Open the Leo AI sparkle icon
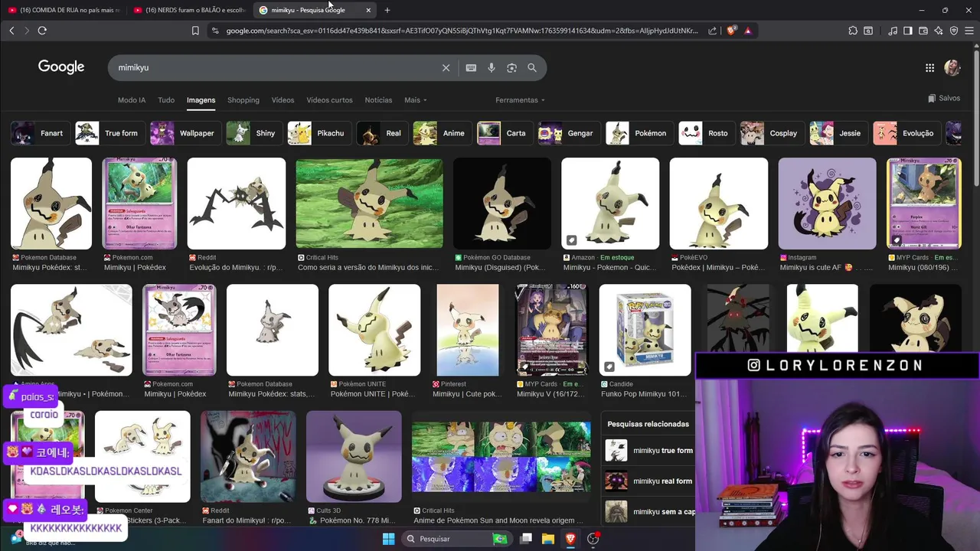The image size is (980, 551). point(939,31)
